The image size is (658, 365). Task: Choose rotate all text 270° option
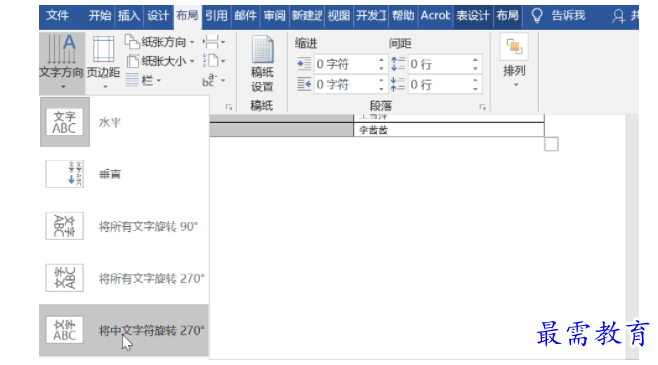pyautogui.click(x=124, y=278)
